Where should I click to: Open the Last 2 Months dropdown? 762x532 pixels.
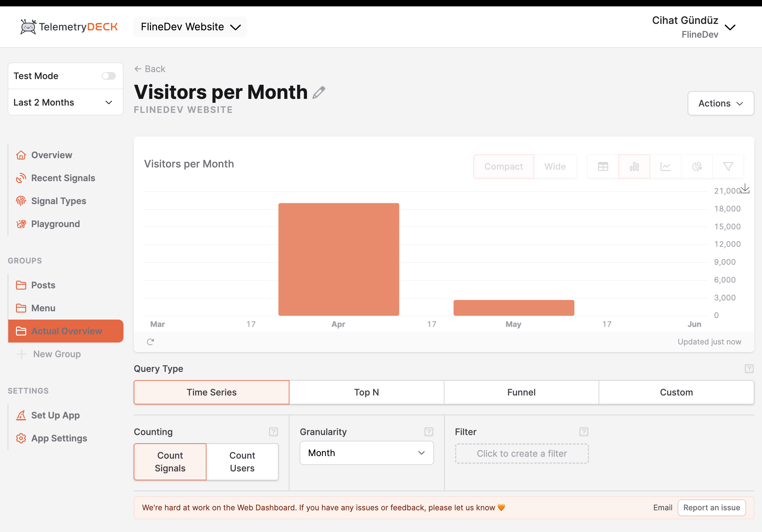pyautogui.click(x=65, y=102)
